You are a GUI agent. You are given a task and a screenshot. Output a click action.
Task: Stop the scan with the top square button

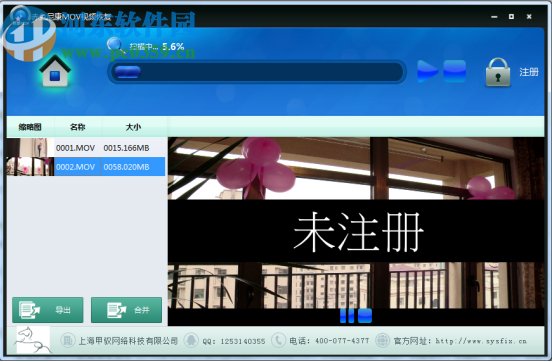(454, 71)
